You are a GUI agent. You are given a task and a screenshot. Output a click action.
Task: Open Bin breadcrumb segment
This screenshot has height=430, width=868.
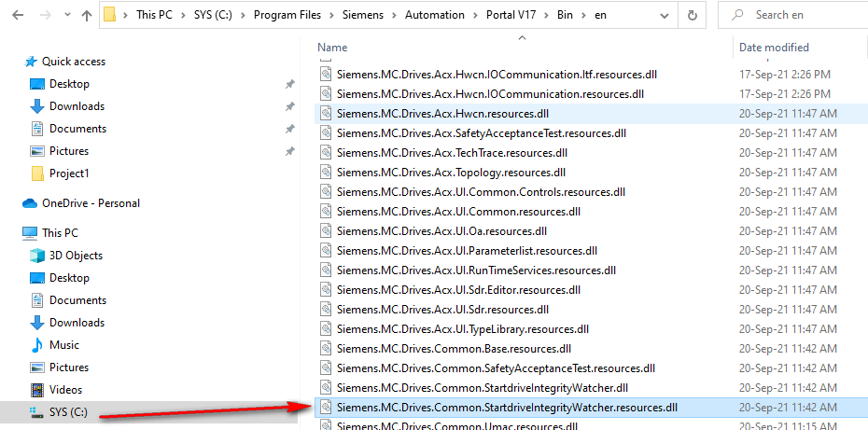(565, 16)
